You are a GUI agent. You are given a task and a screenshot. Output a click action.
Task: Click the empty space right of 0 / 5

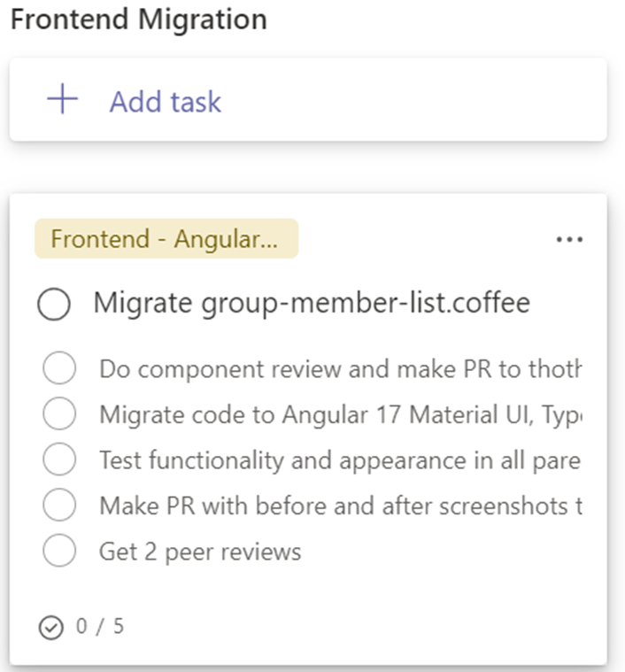tap(354, 628)
